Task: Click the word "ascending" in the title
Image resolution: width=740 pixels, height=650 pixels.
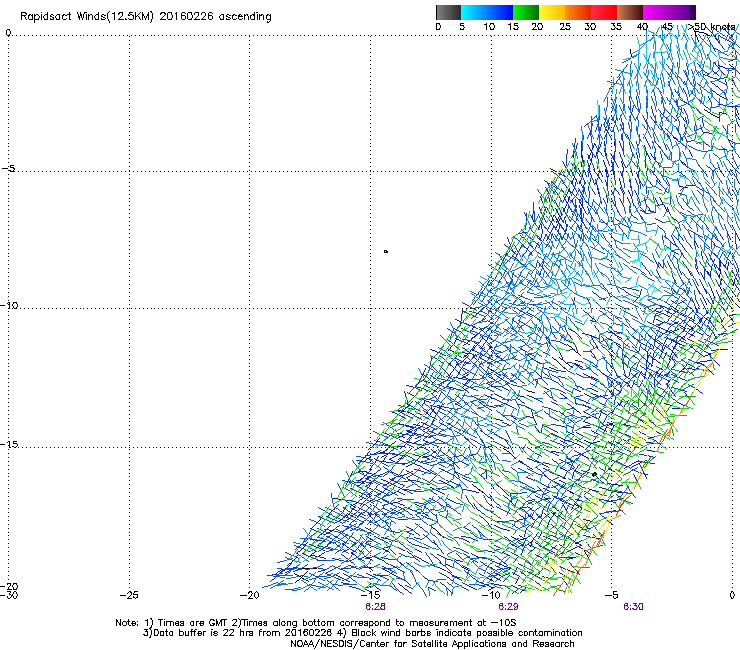Action: (245, 17)
